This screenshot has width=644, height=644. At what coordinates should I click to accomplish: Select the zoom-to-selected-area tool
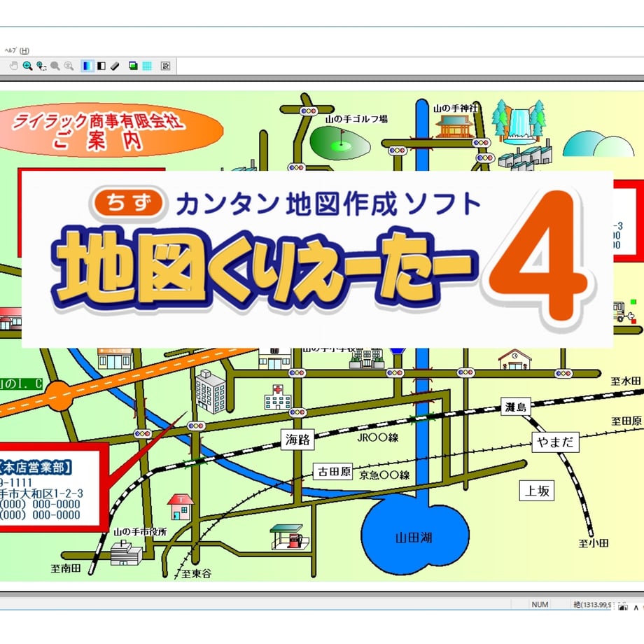41,66
